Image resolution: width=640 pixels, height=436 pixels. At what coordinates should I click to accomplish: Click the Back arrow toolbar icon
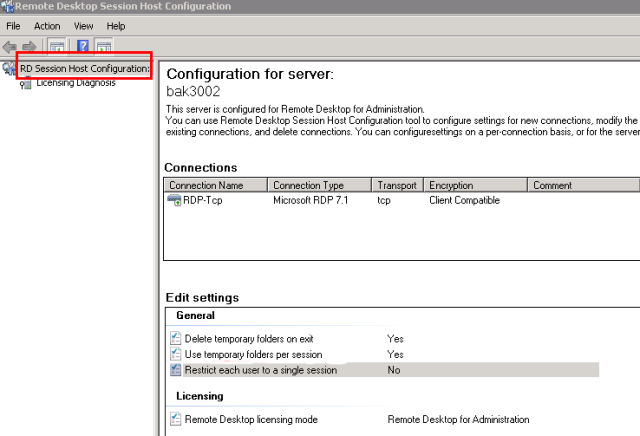(9, 46)
